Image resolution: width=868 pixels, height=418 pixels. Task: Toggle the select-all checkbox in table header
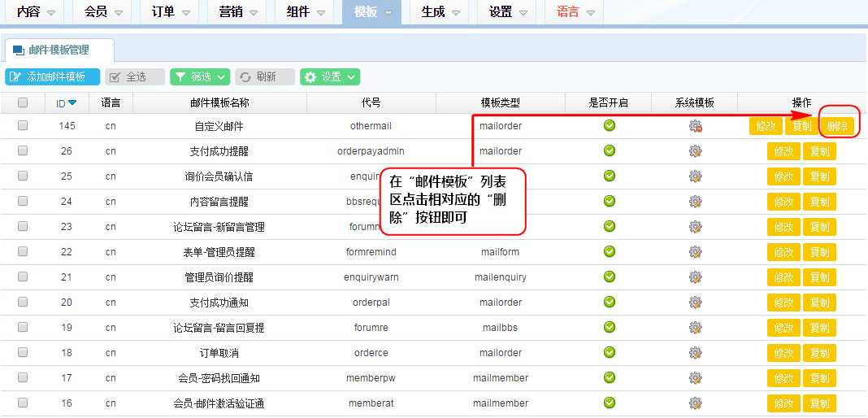click(23, 102)
